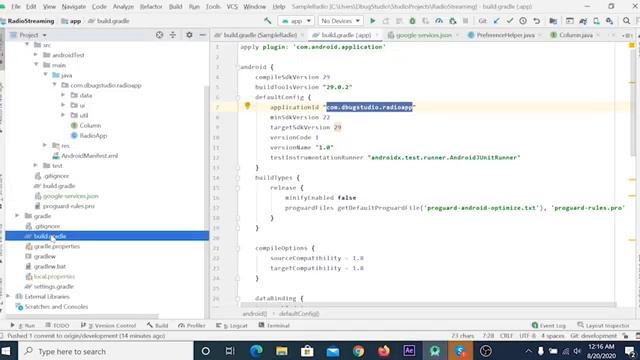Open the Event Log panel
The width and height of the screenshot is (640, 360).
pyautogui.click(x=549, y=325)
